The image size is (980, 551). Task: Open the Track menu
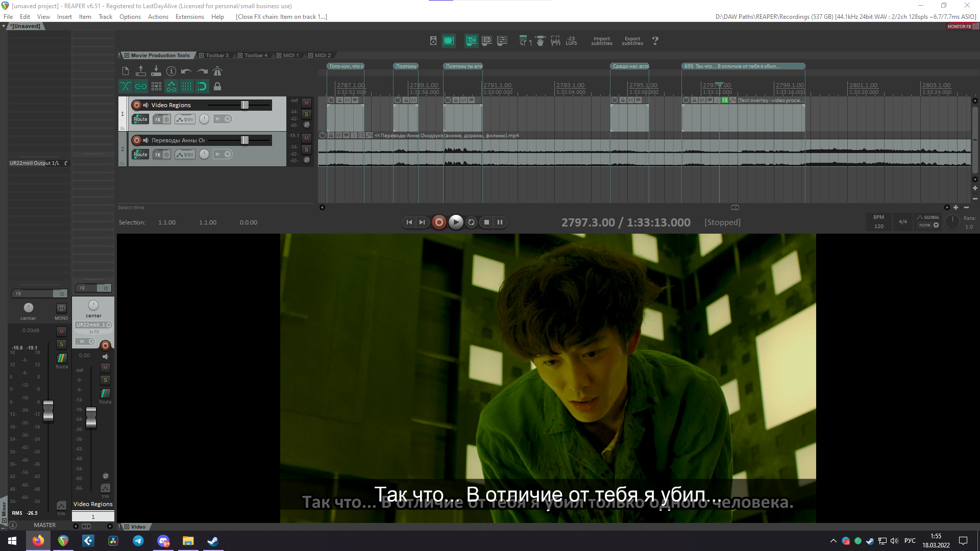[105, 17]
